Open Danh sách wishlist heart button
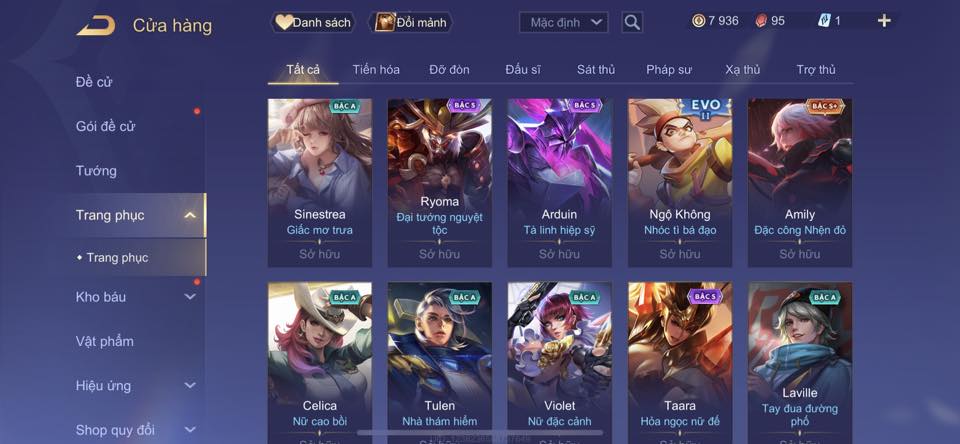This screenshot has width=960, height=444. point(313,23)
